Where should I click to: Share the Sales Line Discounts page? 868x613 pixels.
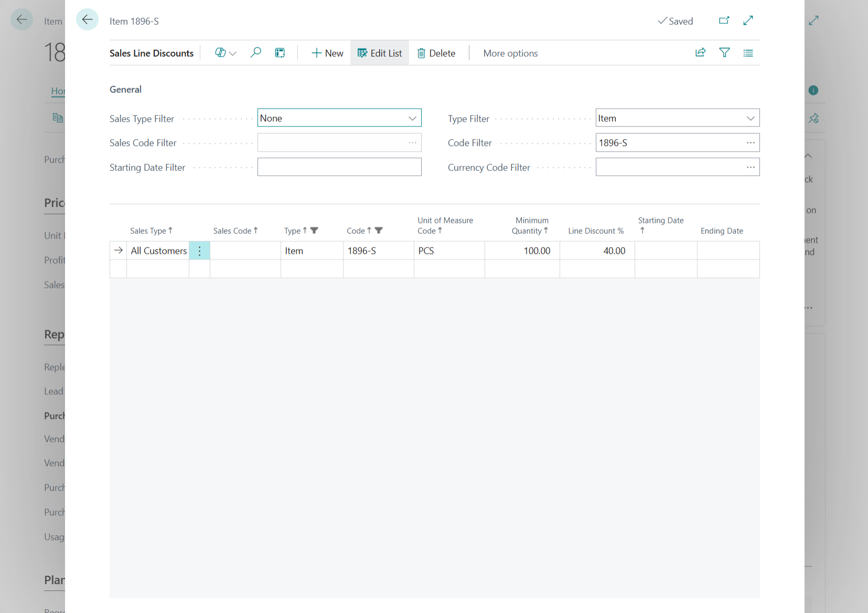(x=701, y=52)
